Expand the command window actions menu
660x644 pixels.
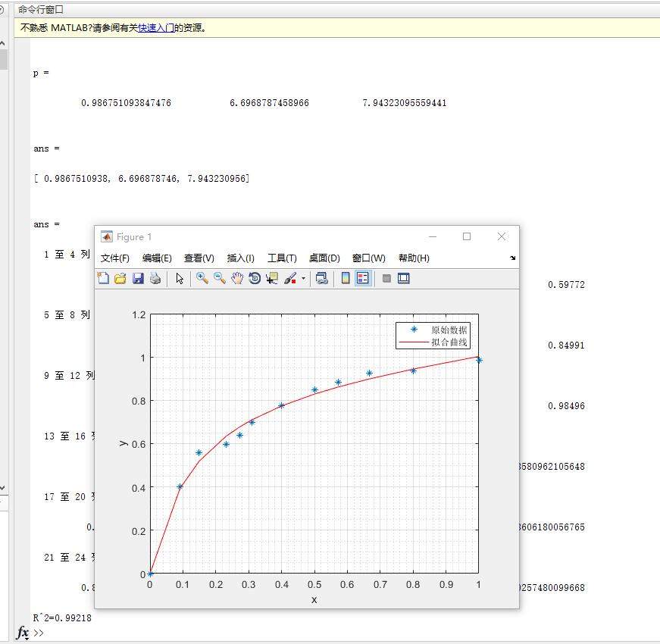click(x=3, y=10)
